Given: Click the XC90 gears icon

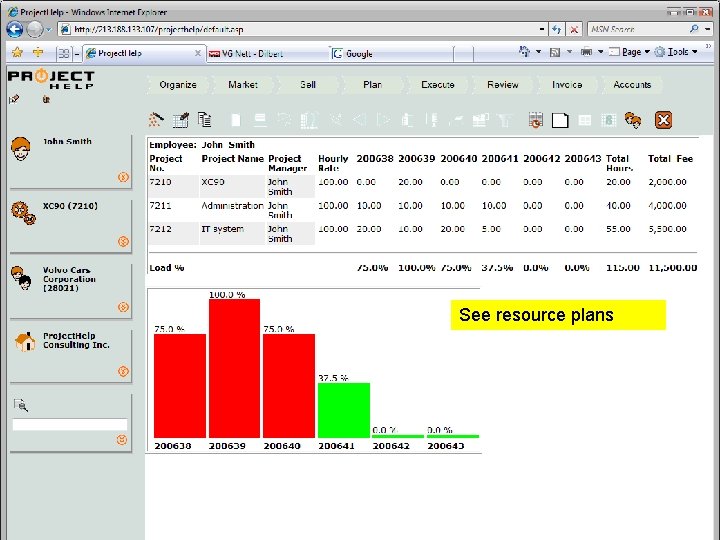Looking at the screenshot, I should (x=23, y=213).
